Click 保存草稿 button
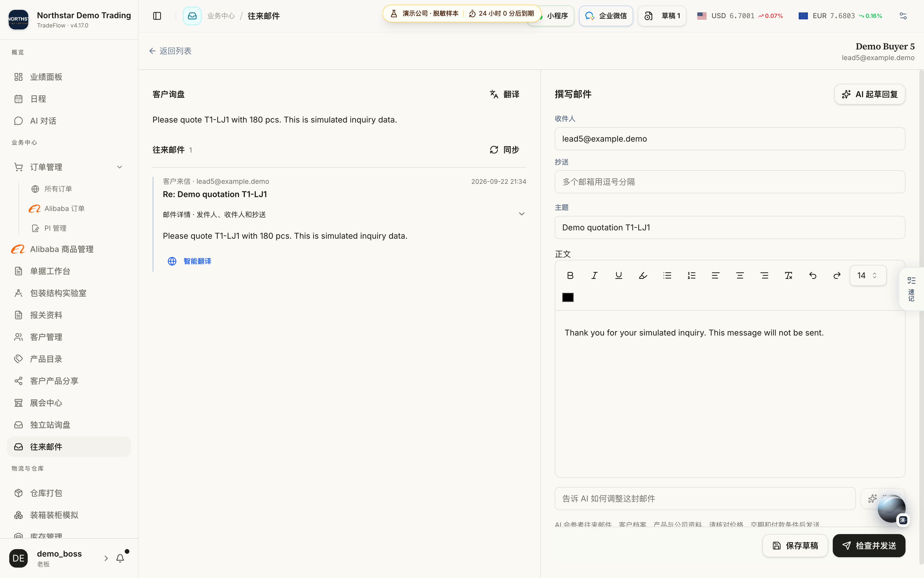This screenshot has width=924, height=578. pos(795,546)
